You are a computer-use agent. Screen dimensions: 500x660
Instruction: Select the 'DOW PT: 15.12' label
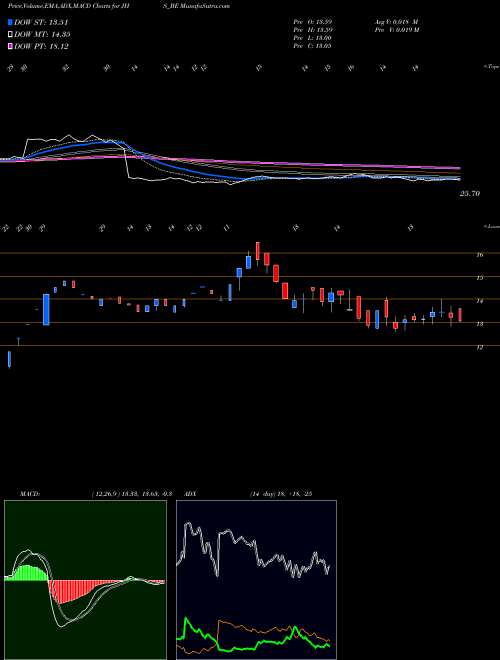tap(41, 46)
